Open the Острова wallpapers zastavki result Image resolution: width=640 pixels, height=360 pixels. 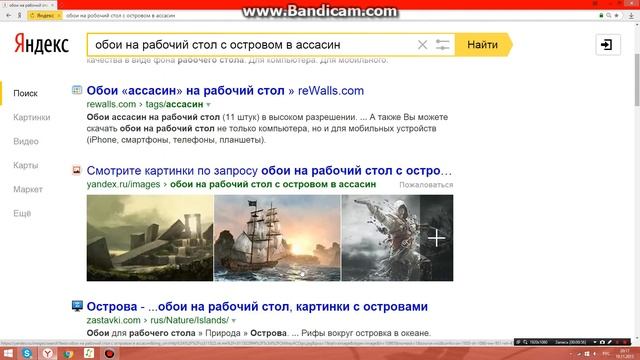coord(257,307)
